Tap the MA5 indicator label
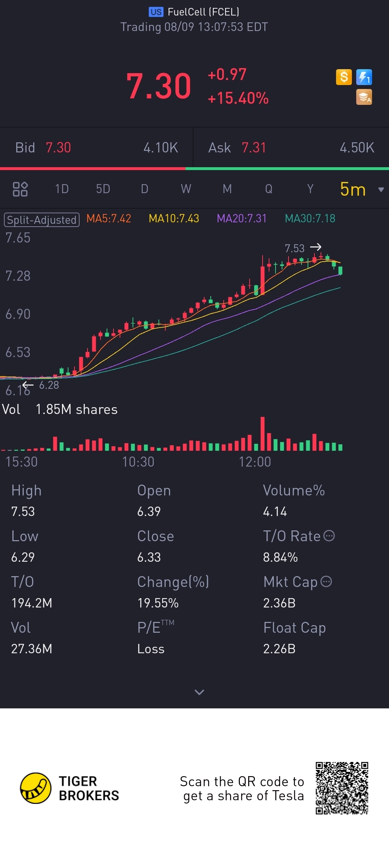 [109, 218]
